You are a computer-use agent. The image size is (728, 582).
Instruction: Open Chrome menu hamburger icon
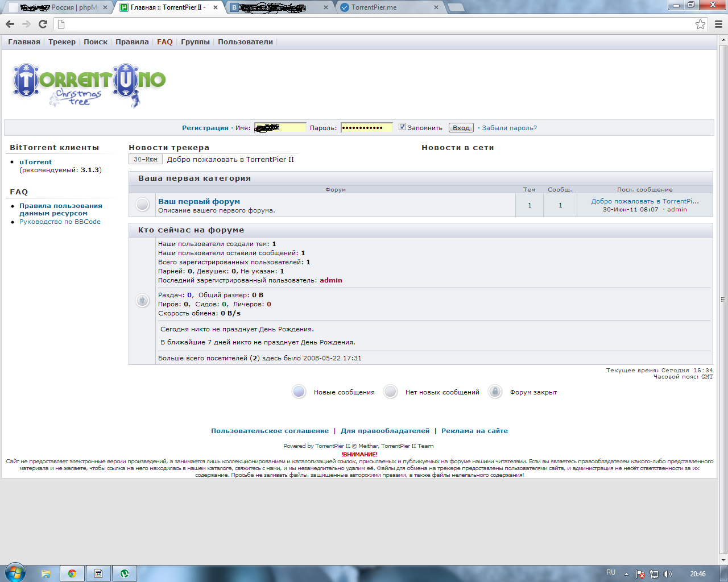click(718, 24)
